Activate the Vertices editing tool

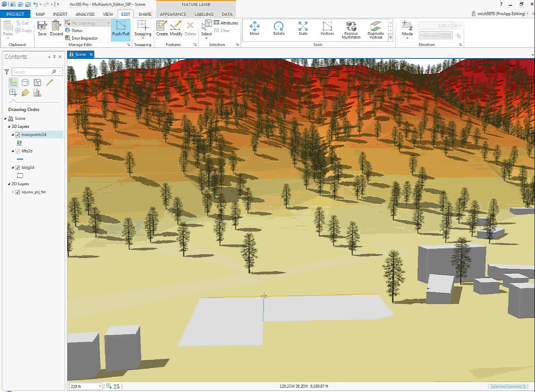coord(327,28)
